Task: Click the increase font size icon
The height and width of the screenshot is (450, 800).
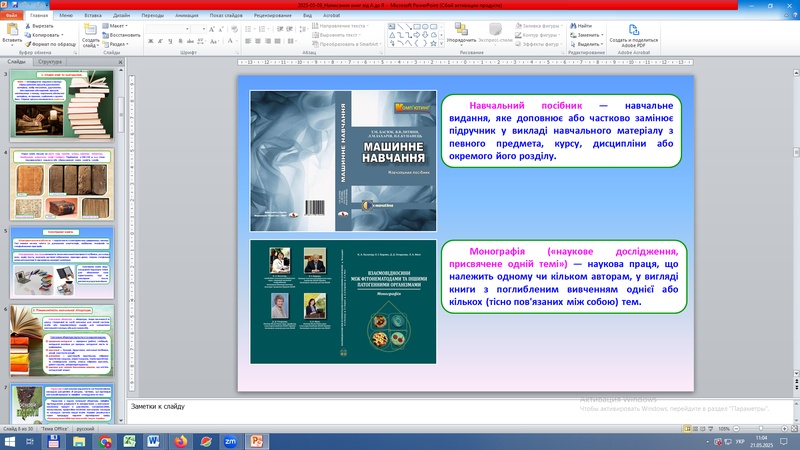Action: [x=212, y=30]
